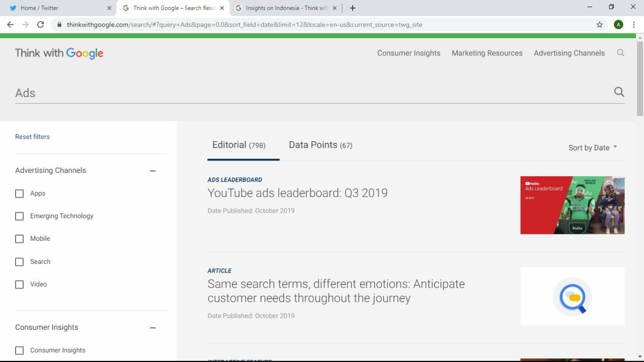
Task: Close the Home / Twitter tab
Action: click(x=109, y=8)
